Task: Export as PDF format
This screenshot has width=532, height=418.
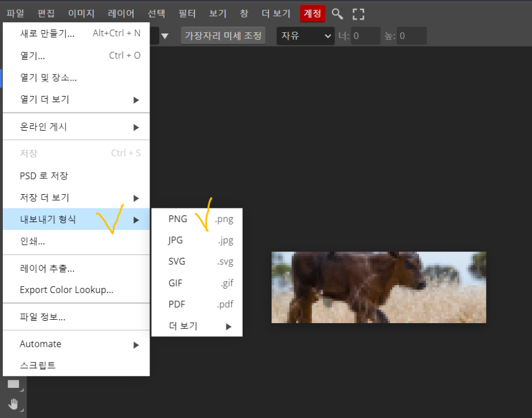Action: (197, 304)
